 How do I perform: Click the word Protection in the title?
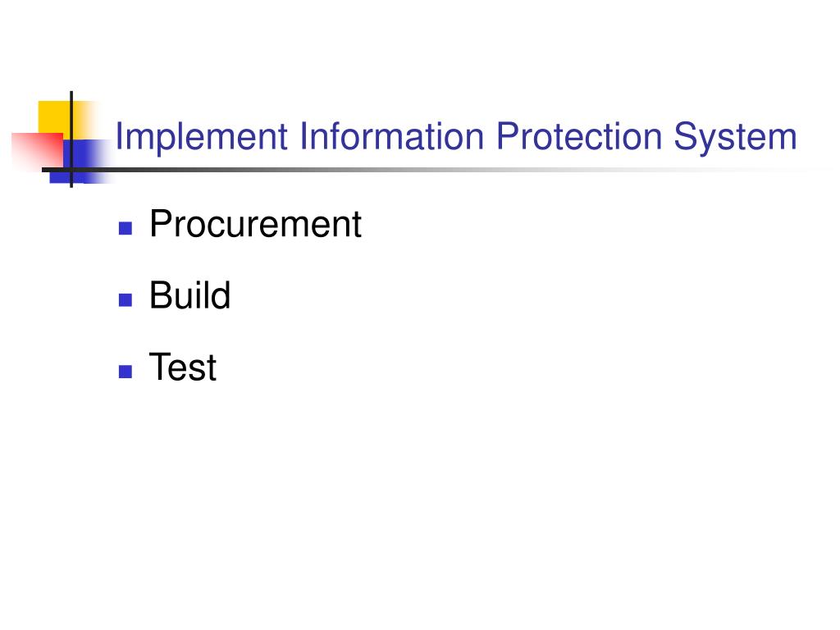pyautogui.click(x=579, y=136)
